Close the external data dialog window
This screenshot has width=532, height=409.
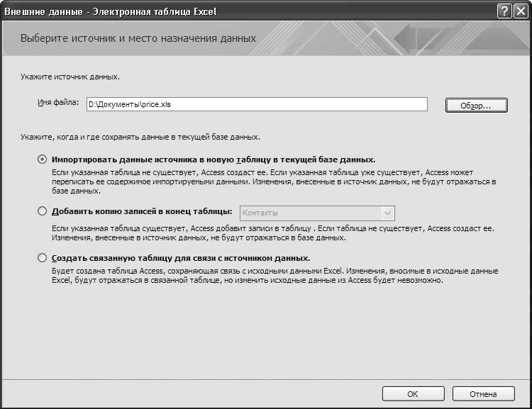[x=521, y=11]
